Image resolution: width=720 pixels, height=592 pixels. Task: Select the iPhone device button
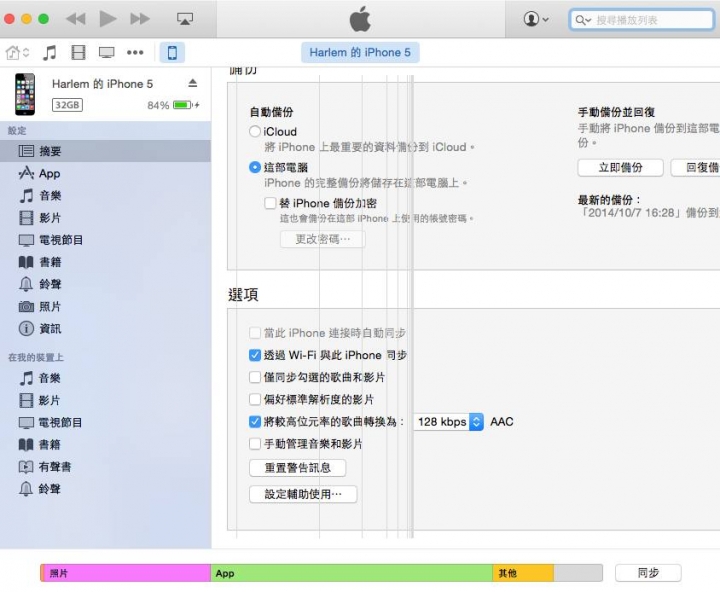coord(172,52)
